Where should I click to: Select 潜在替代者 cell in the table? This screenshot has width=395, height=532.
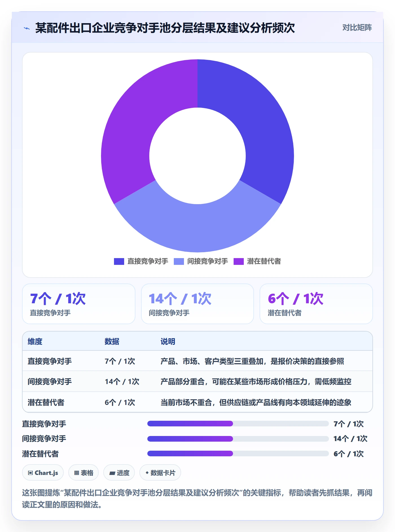pyautogui.click(x=46, y=402)
